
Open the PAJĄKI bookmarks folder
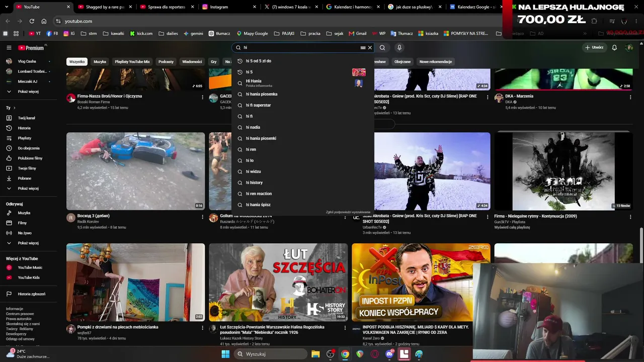tap(285, 34)
